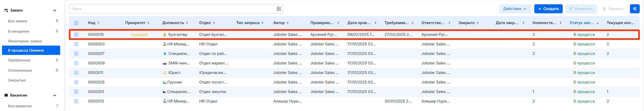
Task: Check the row 0000013 checkbox
Action: (76, 101)
